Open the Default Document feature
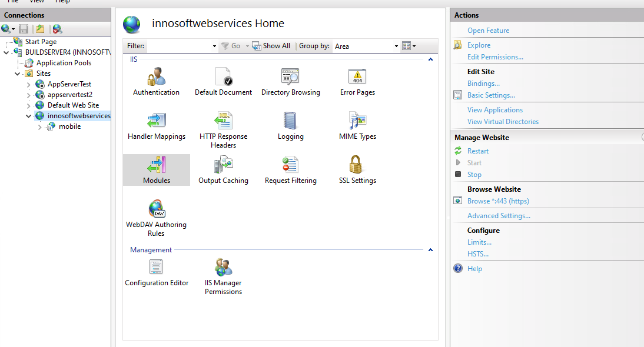This screenshot has height=347, width=644. [223, 79]
